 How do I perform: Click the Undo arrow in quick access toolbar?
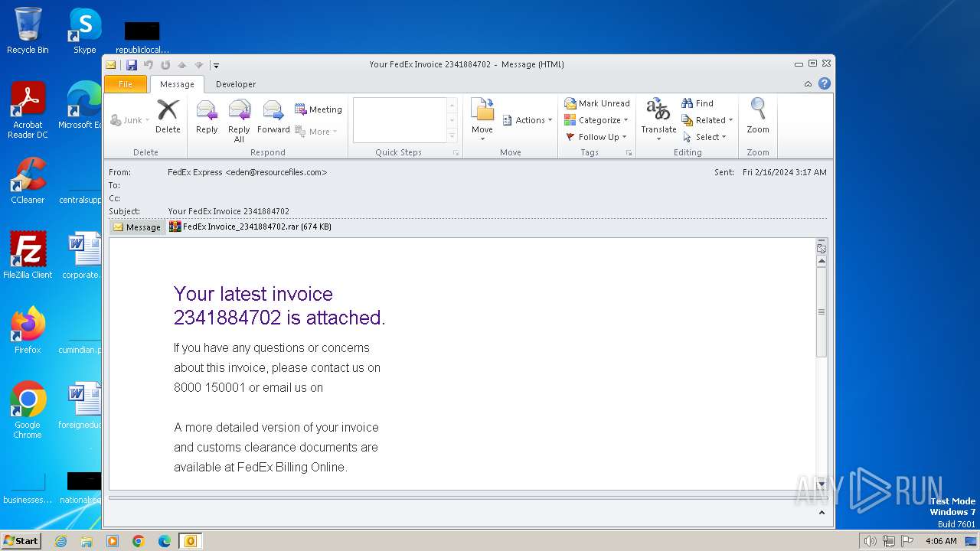149,65
